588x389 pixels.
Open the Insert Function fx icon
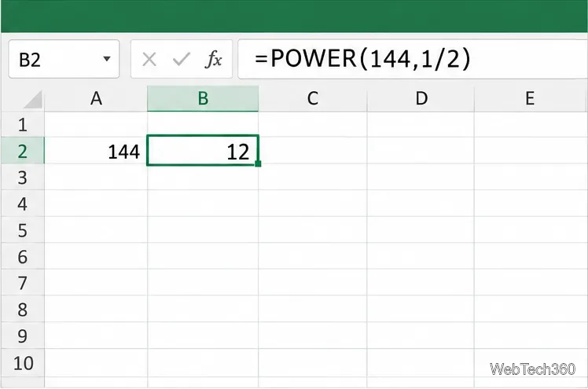pyautogui.click(x=213, y=59)
